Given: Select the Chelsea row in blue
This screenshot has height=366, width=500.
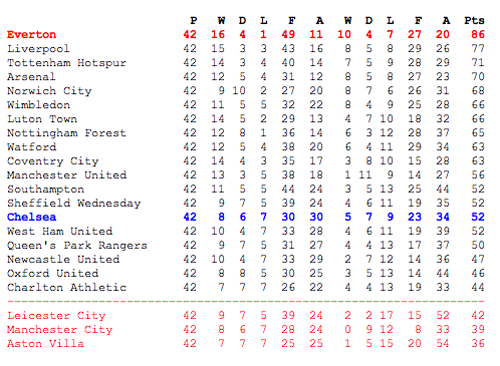Looking at the screenshot, I should pyautogui.click(x=246, y=217).
